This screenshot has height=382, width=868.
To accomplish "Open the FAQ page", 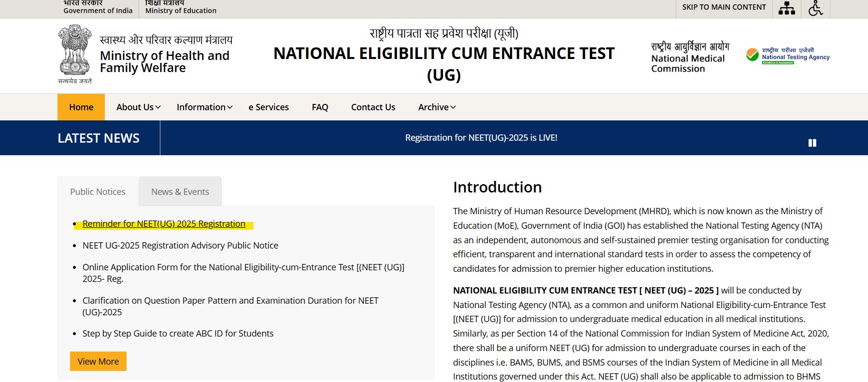I will point(320,107).
